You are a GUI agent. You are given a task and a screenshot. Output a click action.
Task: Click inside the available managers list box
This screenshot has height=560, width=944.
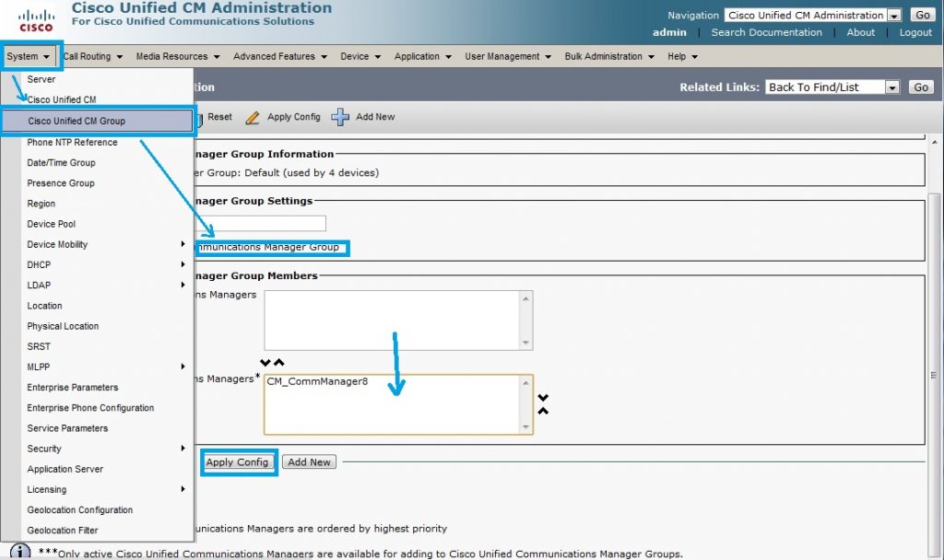392,320
